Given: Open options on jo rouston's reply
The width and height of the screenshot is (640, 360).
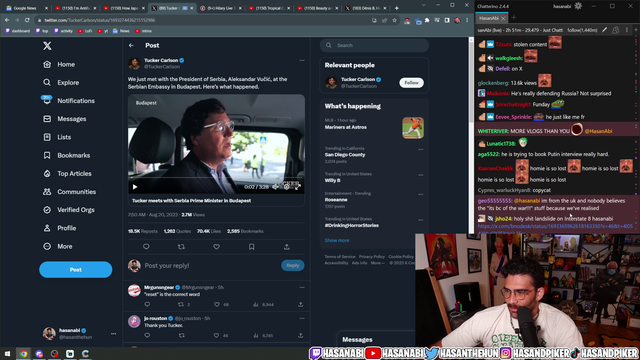Looking at the screenshot, I should (x=302, y=318).
